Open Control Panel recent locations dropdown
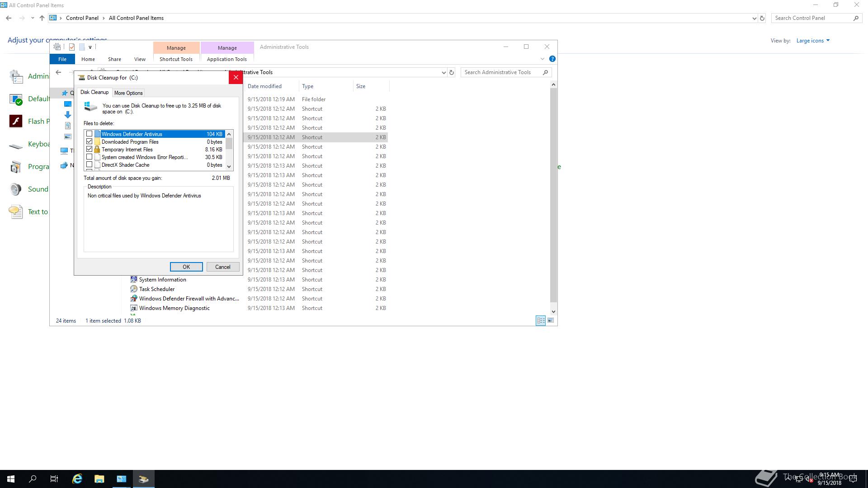868x488 pixels. coord(33,18)
